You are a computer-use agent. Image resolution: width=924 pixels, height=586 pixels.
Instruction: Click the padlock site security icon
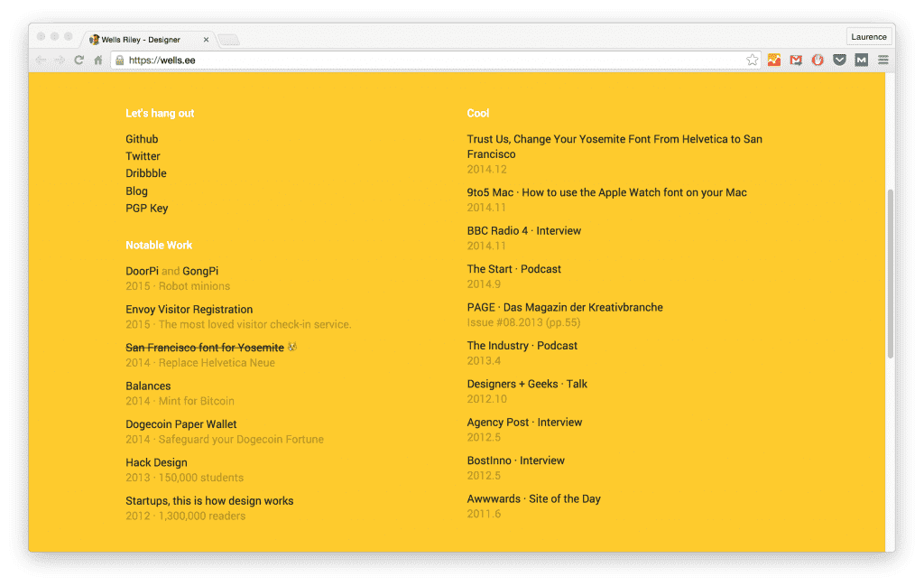coord(120,60)
